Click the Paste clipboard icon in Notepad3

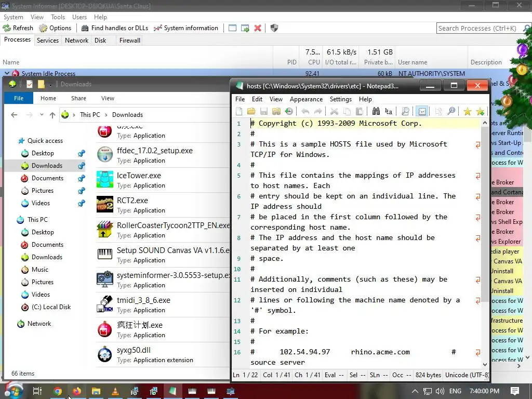click(360, 111)
